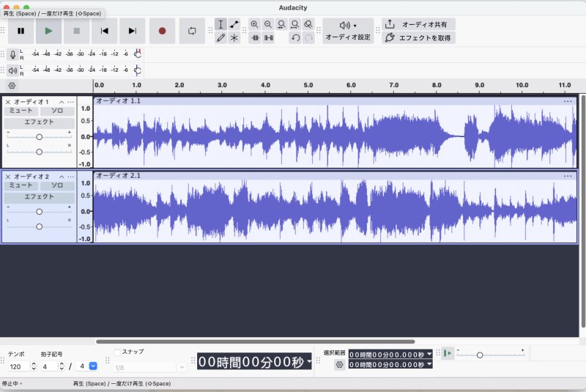Collapse track オーディオ 2 with chevron
This screenshot has height=392, width=586.
pyautogui.click(x=62, y=177)
